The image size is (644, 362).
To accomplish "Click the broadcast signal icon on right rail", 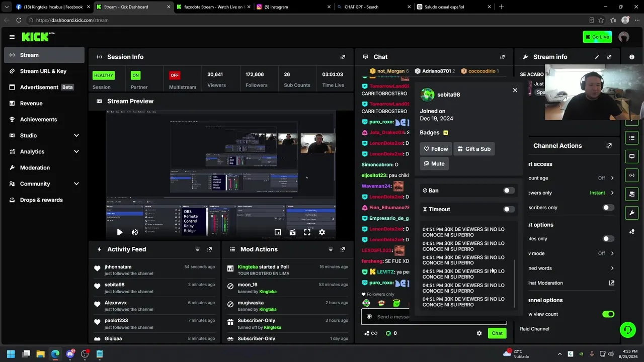I will click(632, 175).
